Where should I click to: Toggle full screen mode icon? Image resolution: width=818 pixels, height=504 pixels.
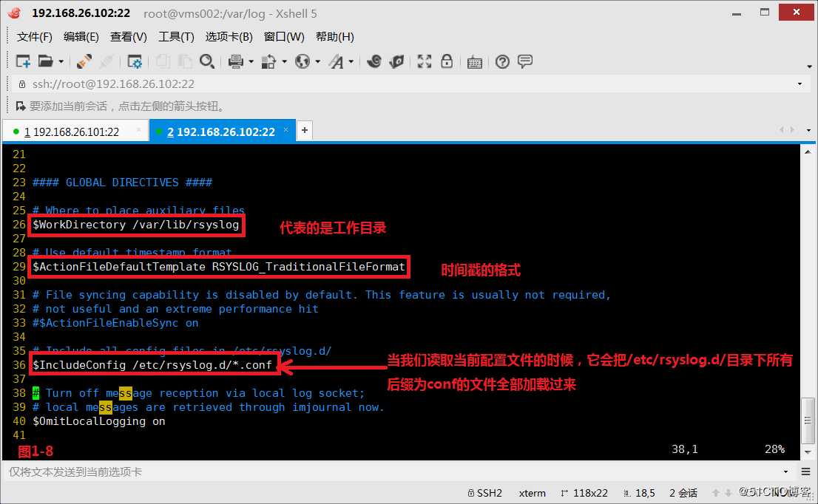click(x=424, y=61)
